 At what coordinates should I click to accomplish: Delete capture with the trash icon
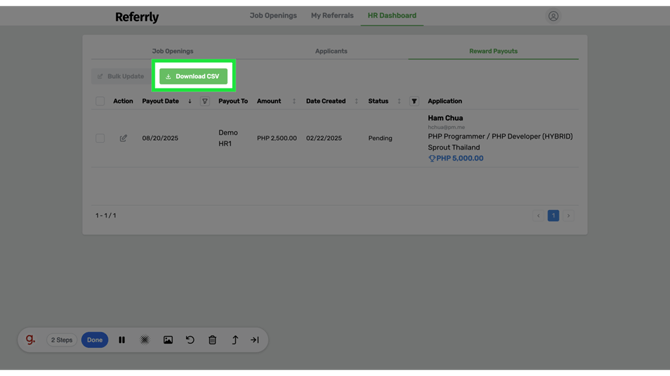[x=212, y=340]
